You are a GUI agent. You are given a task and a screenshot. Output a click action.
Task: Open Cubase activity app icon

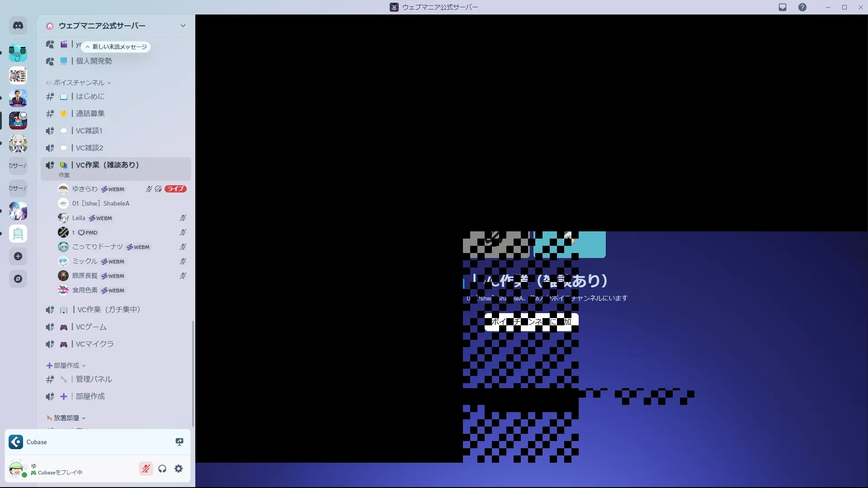coord(16,442)
